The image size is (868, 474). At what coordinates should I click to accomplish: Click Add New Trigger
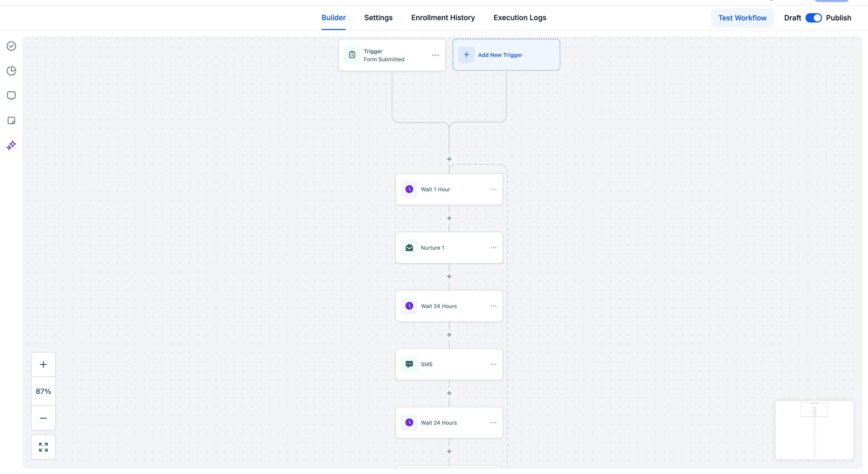(506, 55)
